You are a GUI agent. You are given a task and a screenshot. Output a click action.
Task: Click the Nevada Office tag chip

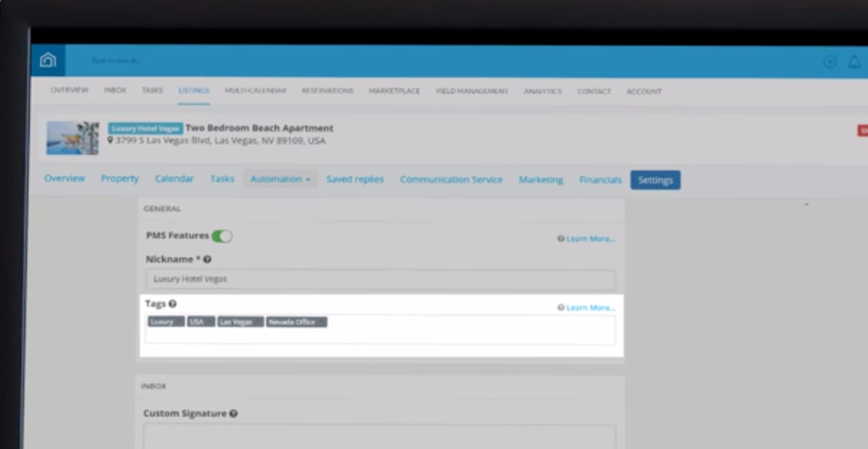(296, 321)
